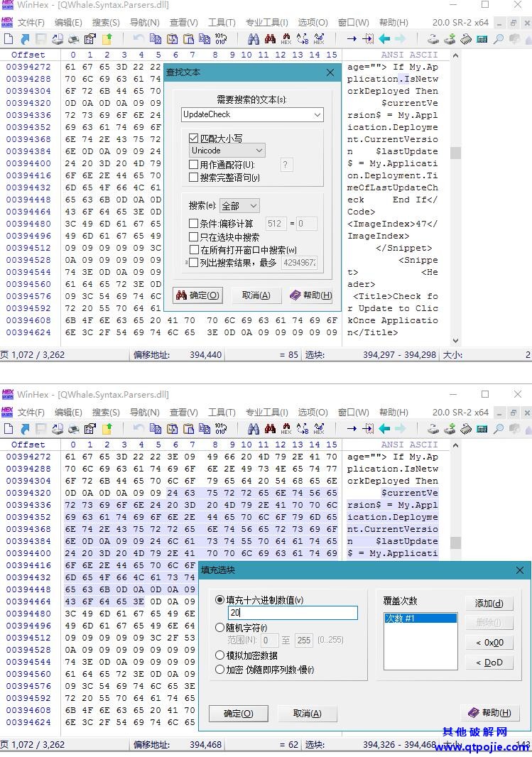Open Unicode encoding dropdown

(227, 151)
